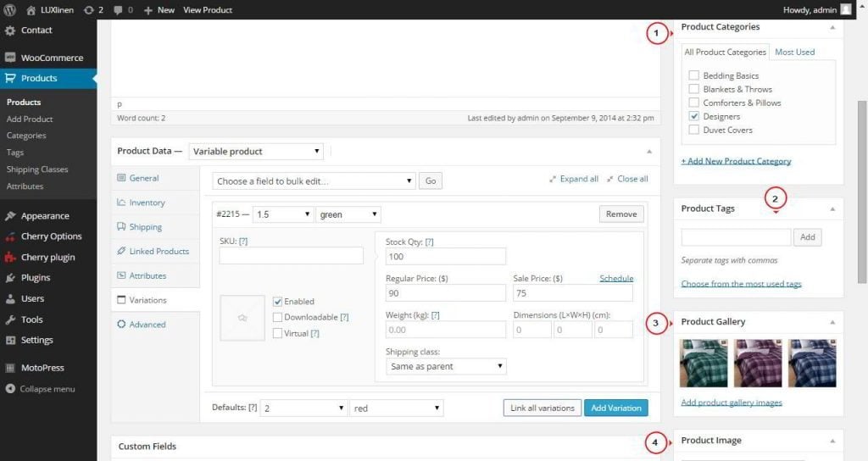Switch to the Inventory tab
Viewport: 868px width, 461px height.
click(147, 203)
